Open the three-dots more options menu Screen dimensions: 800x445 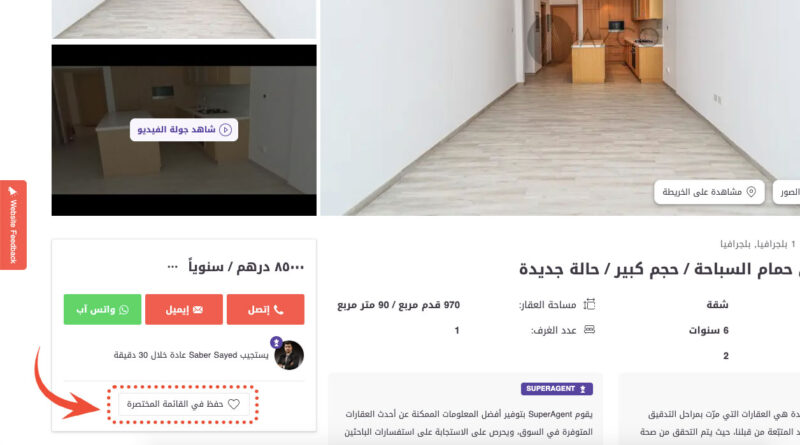point(172,267)
